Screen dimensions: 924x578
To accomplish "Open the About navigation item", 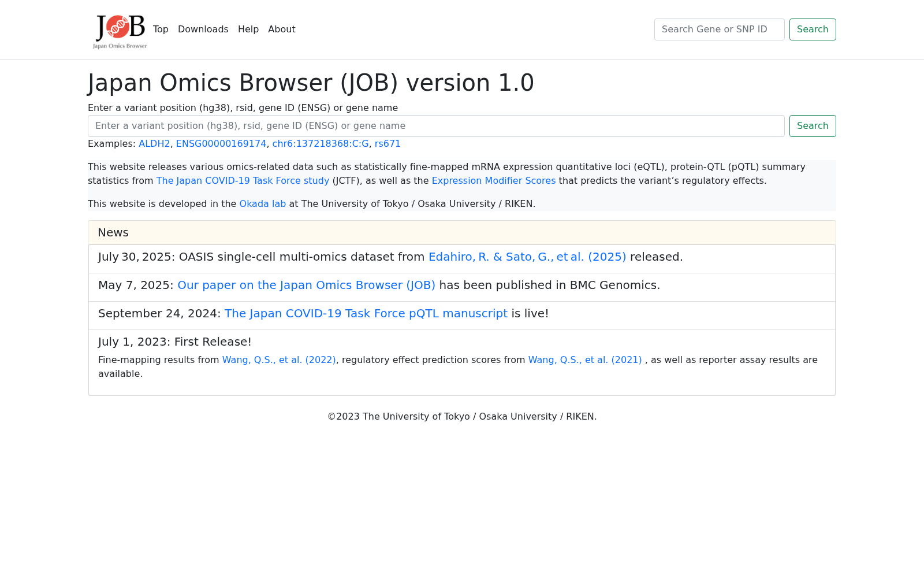I will pyautogui.click(x=282, y=29).
